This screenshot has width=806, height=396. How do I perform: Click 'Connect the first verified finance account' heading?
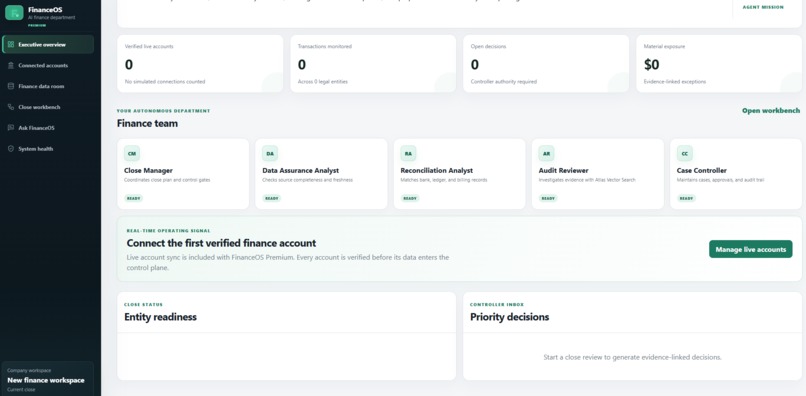(x=221, y=243)
